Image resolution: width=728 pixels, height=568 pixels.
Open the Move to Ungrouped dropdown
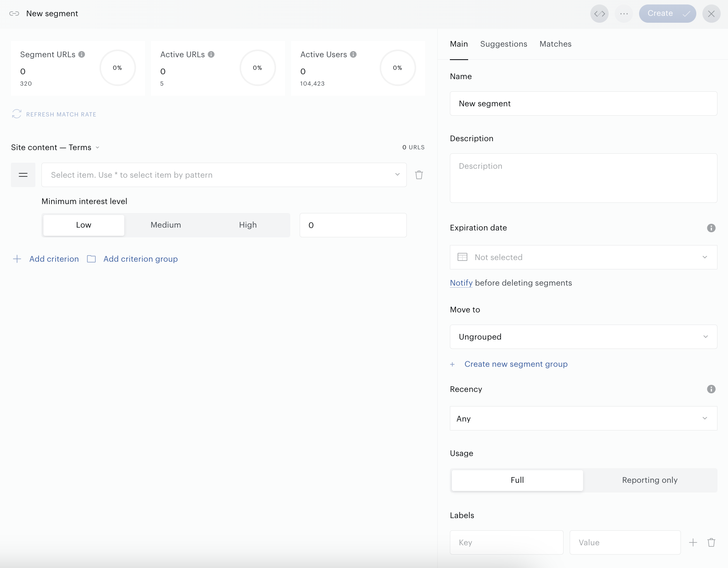[583, 337]
